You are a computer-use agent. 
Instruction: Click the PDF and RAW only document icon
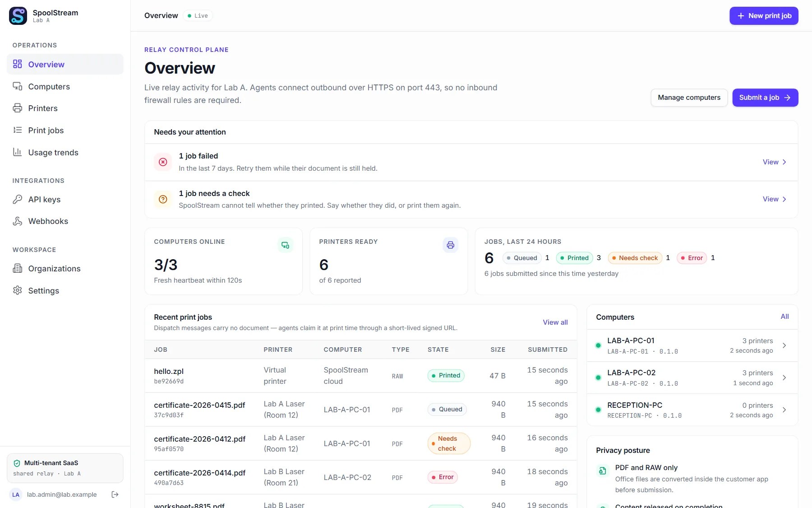tap(602, 471)
